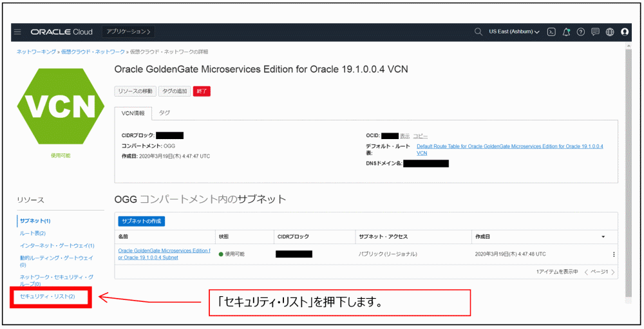The height and width of the screenshot is (329, 644).
Task: Click the subnet 使用可能 status cell
Action: pyautogui.click(x=232, y=254)
